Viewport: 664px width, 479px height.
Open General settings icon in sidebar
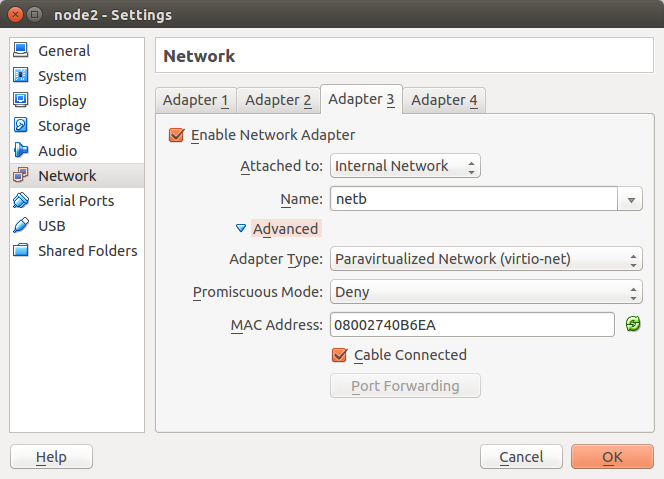point(20,51)
